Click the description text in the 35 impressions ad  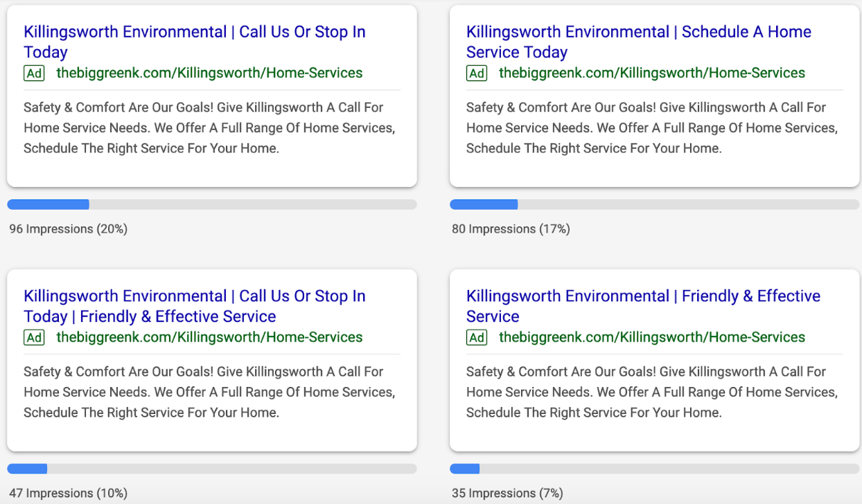pyautogui.click(x=652, y=393)
